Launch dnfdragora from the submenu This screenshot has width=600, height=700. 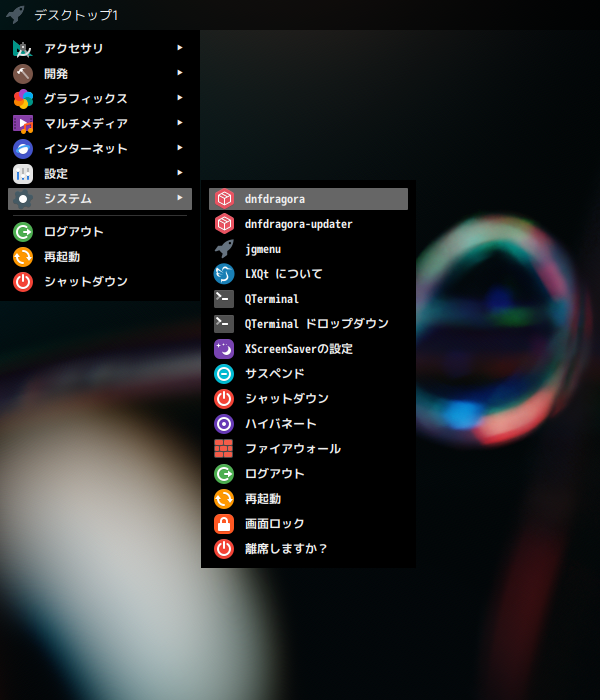308,199
